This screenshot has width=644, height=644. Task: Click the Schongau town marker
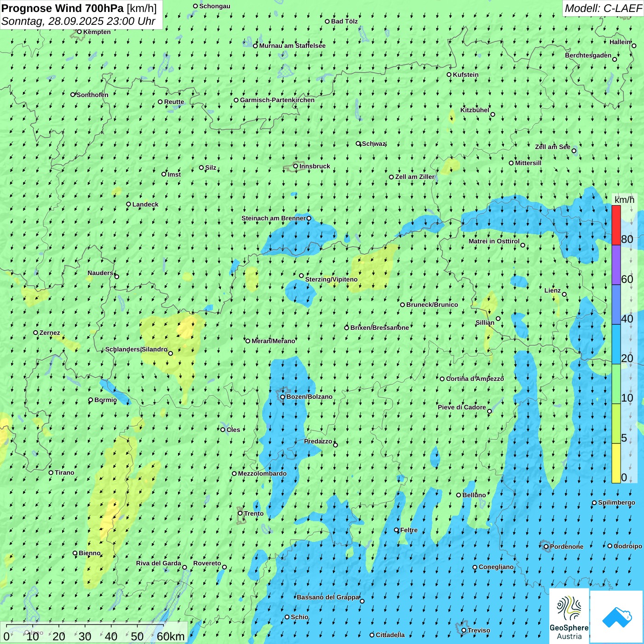pyautogui.click(x=195, y=6)
